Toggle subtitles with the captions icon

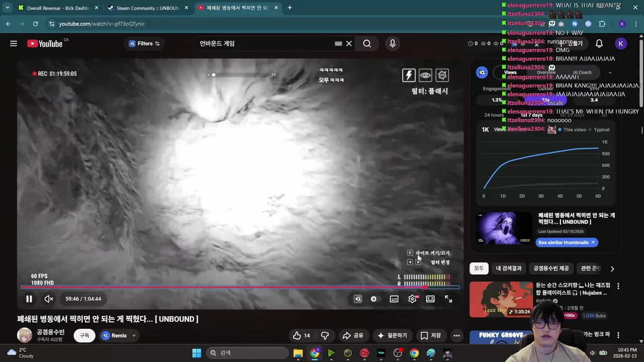point(394,299)
